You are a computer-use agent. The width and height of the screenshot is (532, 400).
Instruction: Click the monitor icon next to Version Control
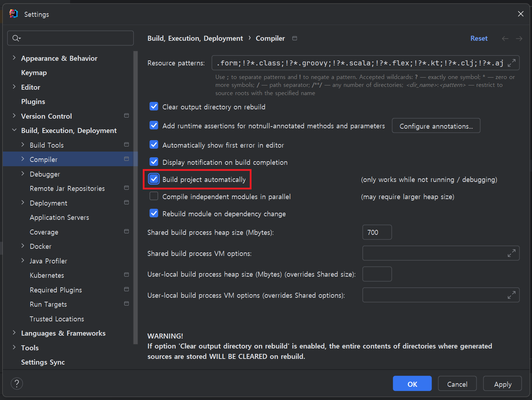point(126,115)
